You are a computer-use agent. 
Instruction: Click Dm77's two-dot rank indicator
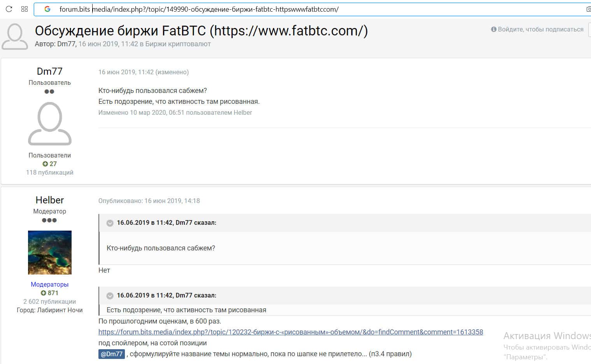[49, 92]
